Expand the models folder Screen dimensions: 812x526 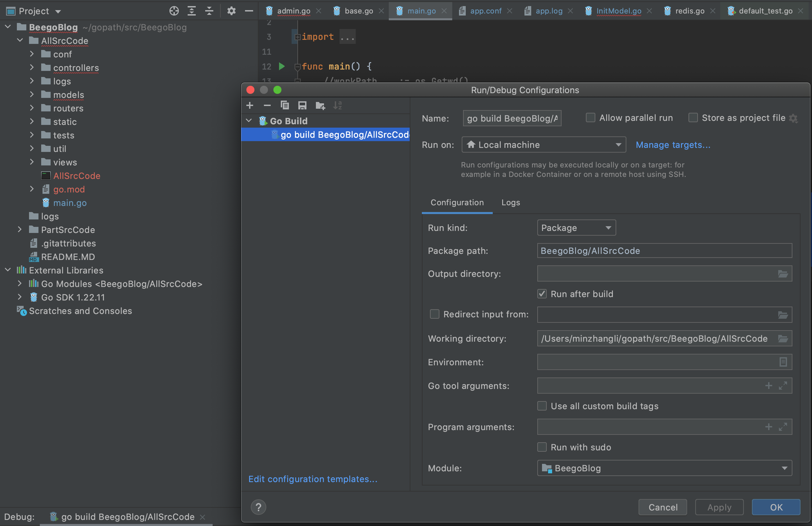32,95
